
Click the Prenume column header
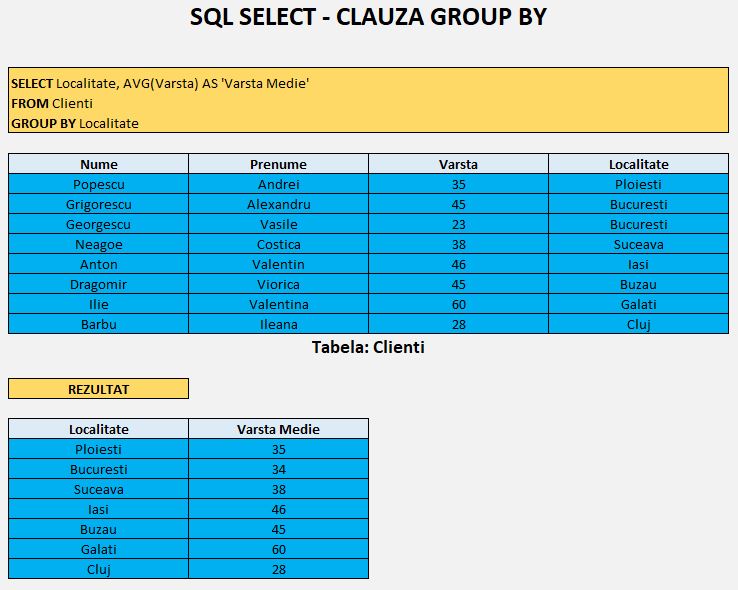click(278, 164)
